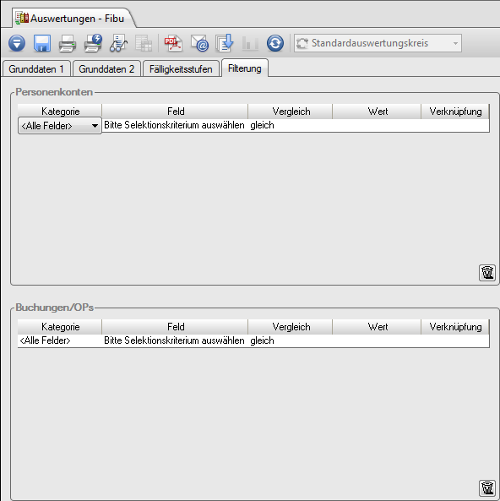Click the blue round down-arrow toolbar icon
The image size is (500, 501).
click(17, 43)
